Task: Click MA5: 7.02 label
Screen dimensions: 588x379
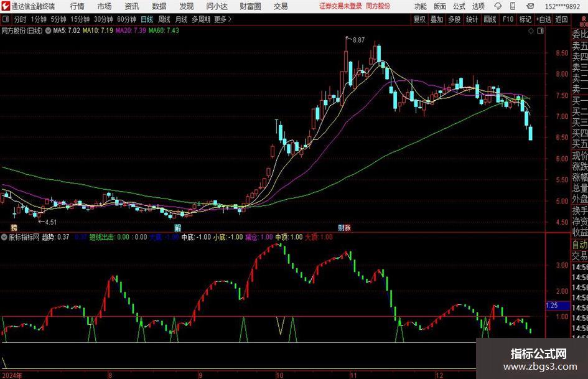Action: (x=67, y=30)
